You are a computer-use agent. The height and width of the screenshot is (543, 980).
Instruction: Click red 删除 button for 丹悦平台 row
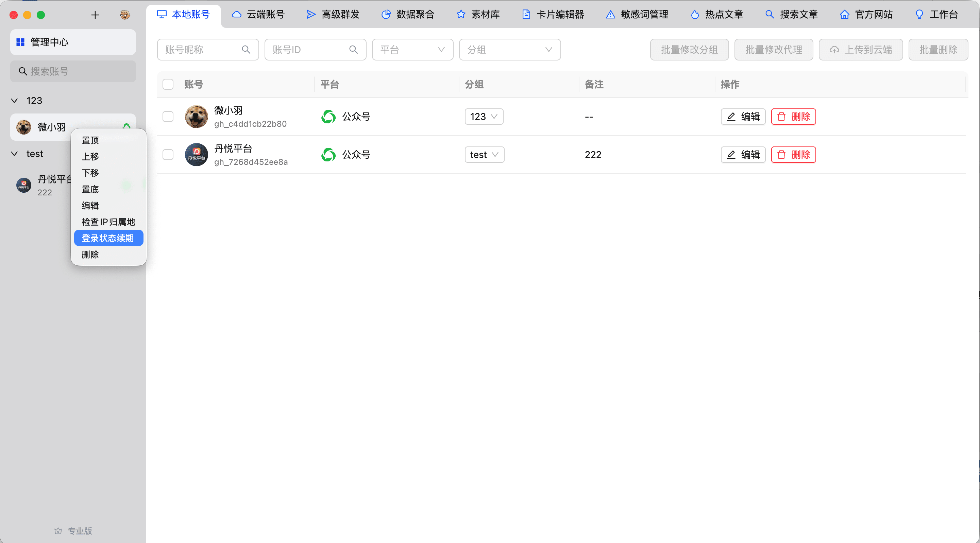click(x=793, y=154)
